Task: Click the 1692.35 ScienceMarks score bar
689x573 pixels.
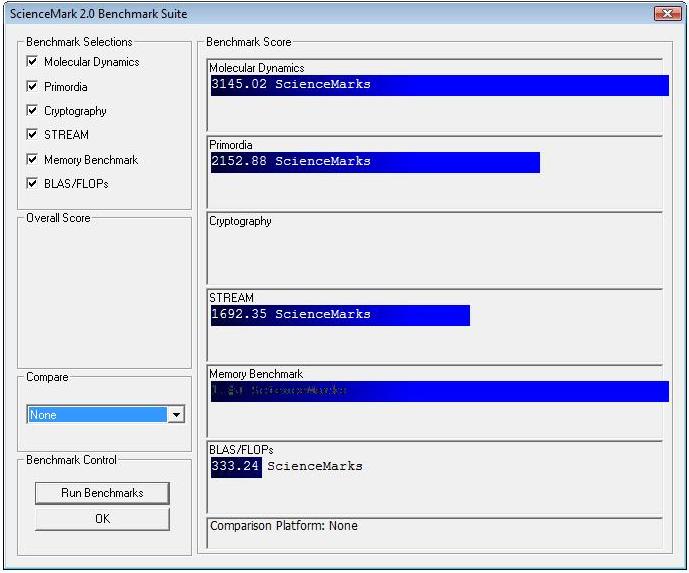Action: pyautogui.click(x=340, y=316)
